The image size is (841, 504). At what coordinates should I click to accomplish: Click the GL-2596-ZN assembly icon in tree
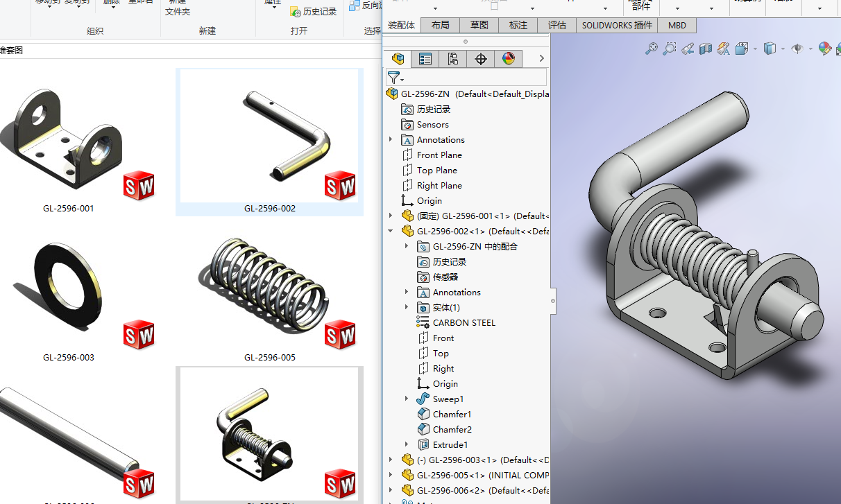coord(391,94)
